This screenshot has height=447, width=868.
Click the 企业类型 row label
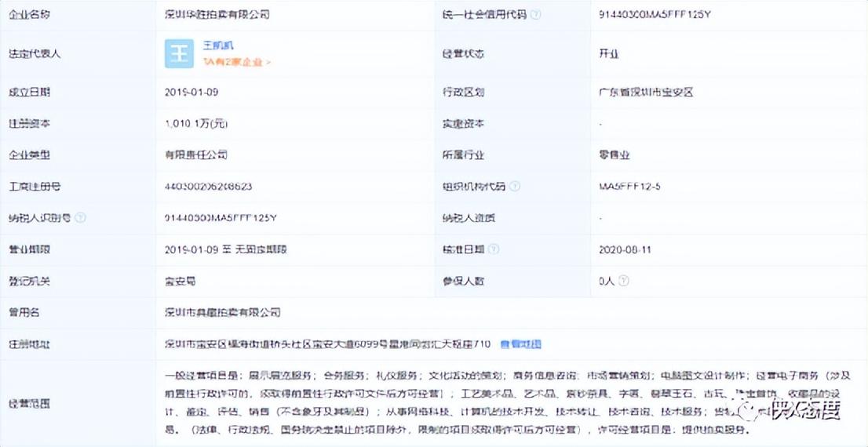pos(29,155)
